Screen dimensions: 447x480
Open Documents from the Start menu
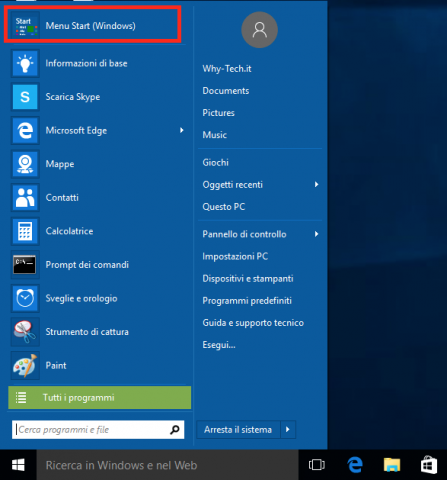226,91
